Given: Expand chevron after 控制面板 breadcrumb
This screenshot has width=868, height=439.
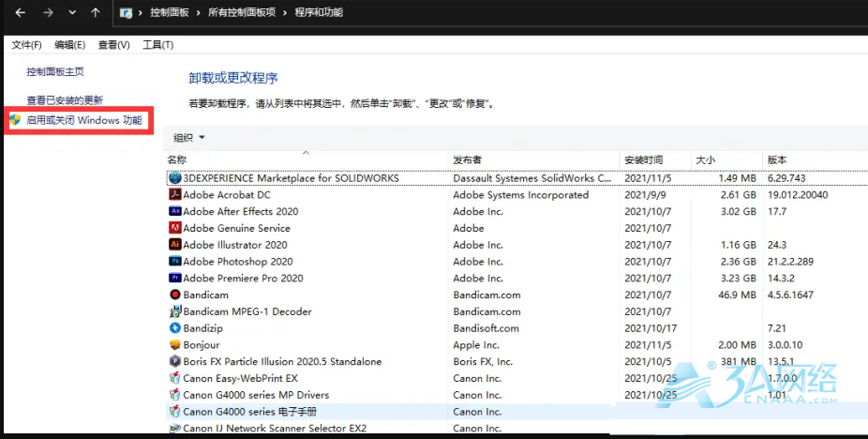Looking at the screenshot, I should pyautogui.click(x=199, y=12).
